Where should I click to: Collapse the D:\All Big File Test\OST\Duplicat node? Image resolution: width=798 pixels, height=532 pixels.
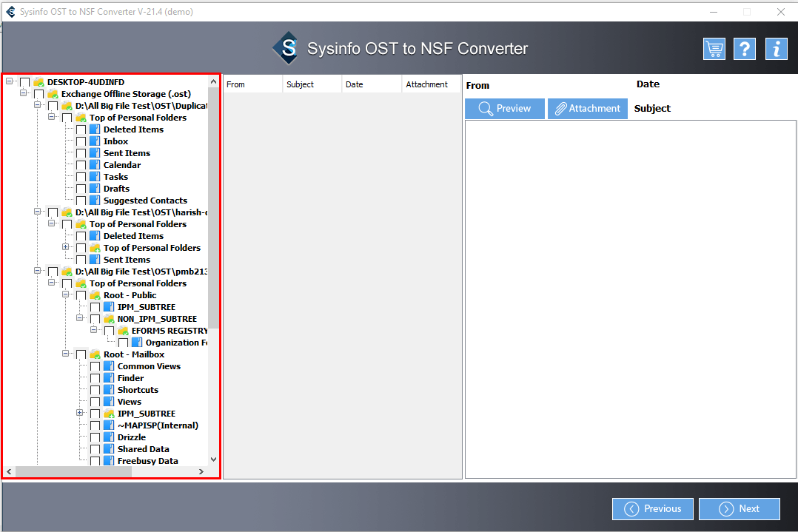pyautogui.click(x=37, y=105)
